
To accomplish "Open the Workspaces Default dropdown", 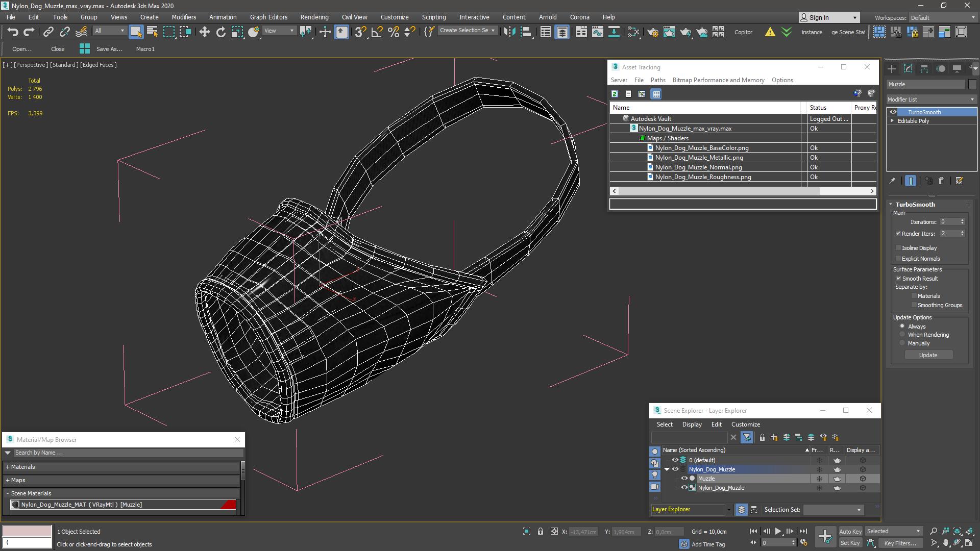I will (x=942, y=17).
